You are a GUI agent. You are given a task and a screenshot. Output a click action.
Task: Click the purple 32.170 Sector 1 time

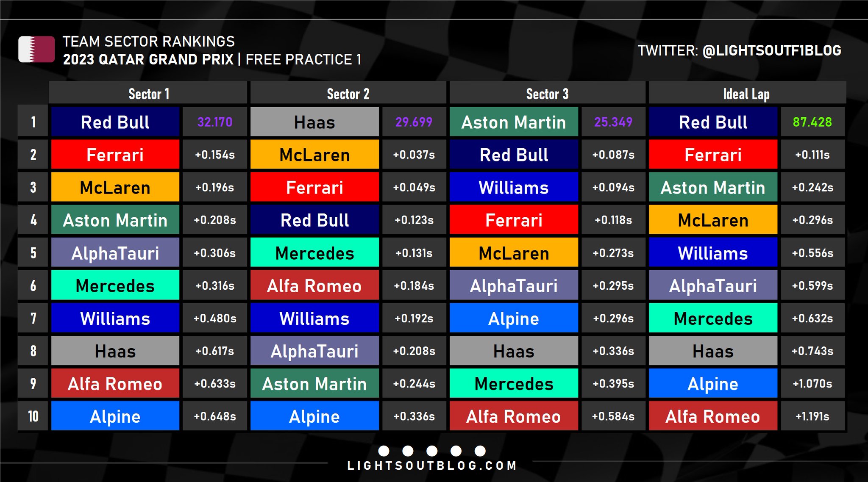pyautogui.click(x=215, y=122)
